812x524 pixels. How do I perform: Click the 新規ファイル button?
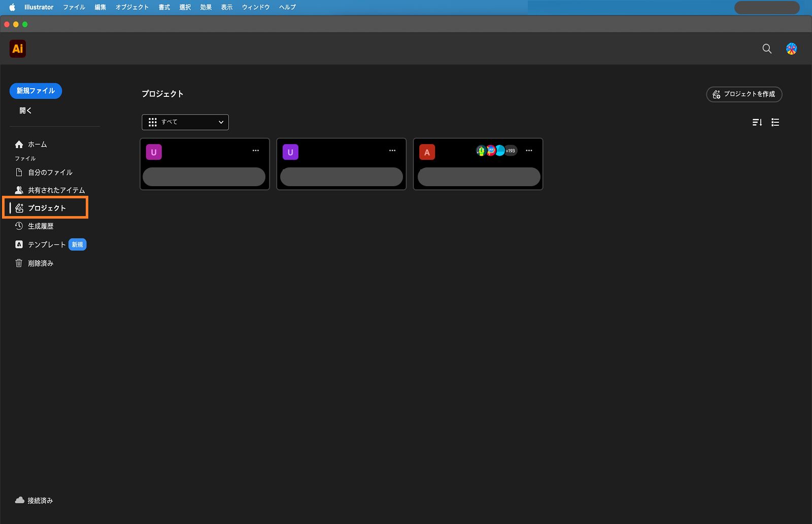(x=36, y=91)
